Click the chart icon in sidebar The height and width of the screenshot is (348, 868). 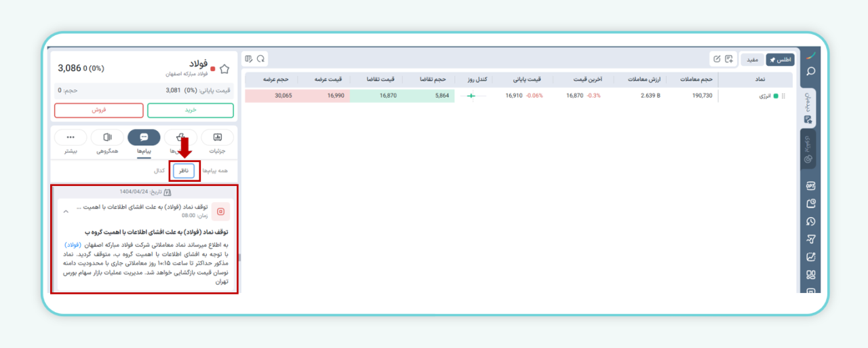810,257
